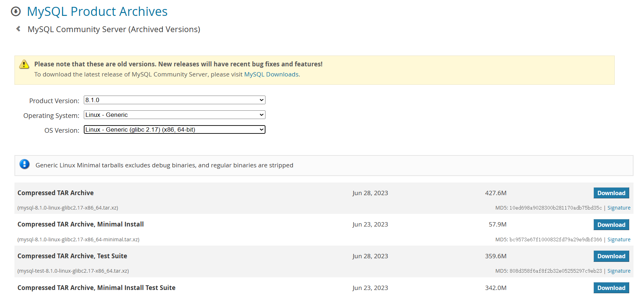The width and height of the screenshot is (644, 299).
Task: Click MD5 hash bc9573e67f1000832fd79a29e9dbf366
Action: 556,239
